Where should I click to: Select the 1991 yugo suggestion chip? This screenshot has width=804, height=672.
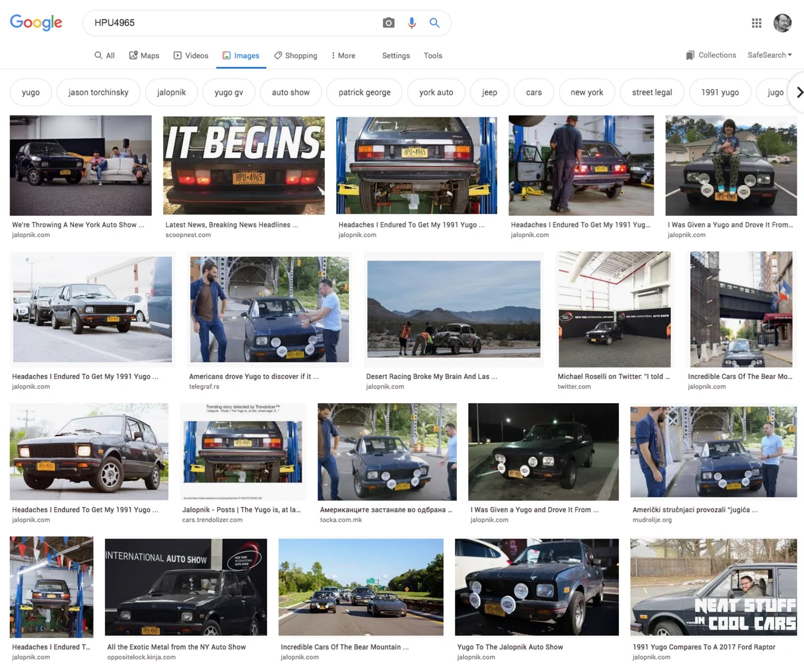[720, 92]
